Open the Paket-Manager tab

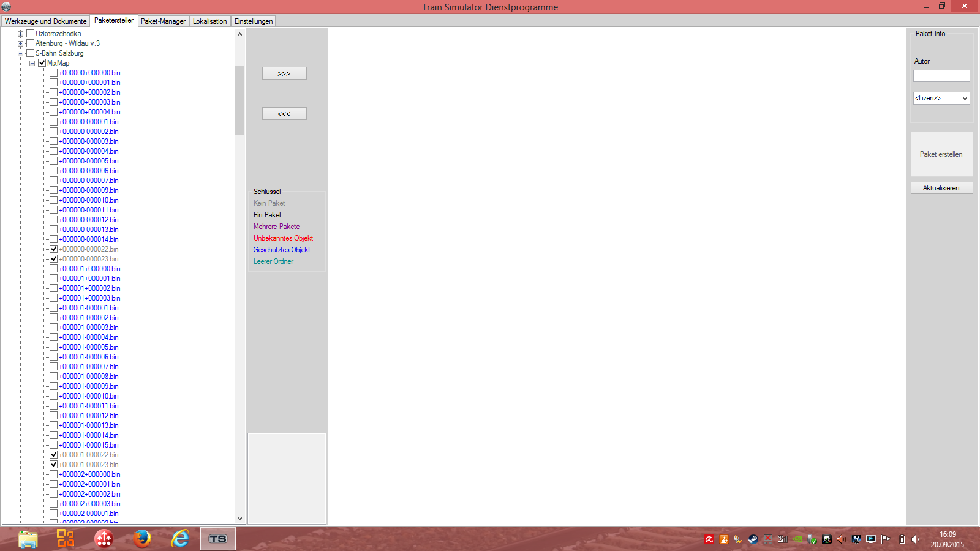click(x=163, y=21)
